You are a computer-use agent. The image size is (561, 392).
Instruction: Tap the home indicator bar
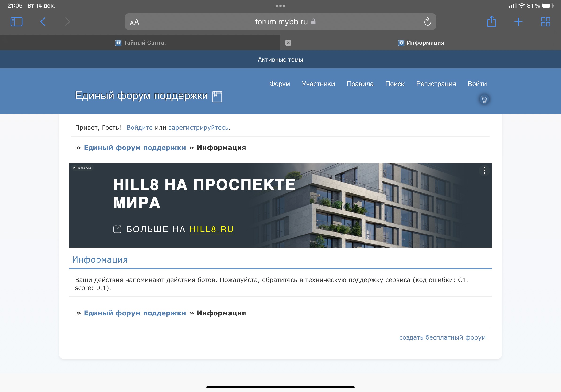pos(280,387)
